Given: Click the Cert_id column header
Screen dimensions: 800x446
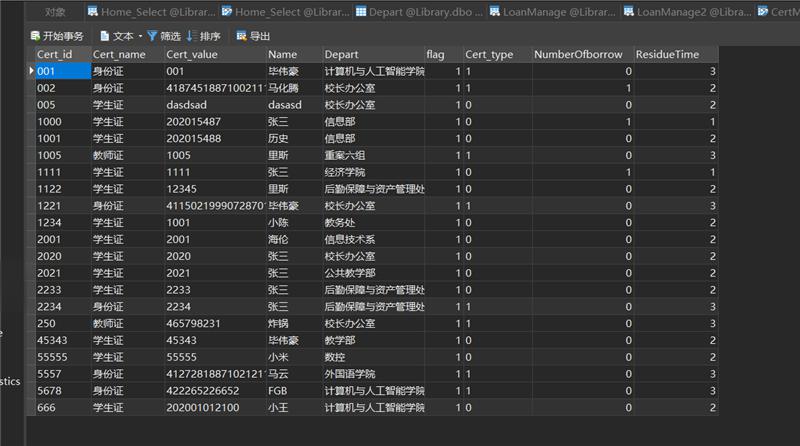Looking at the screenshot, I should pyautogui.click(x=63, y=54).
